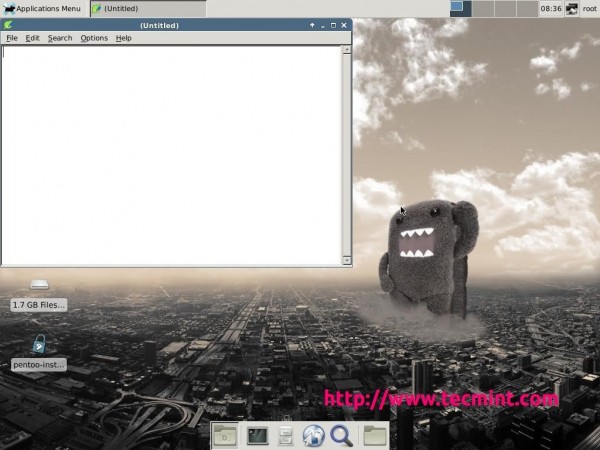600x450 pixels.
Task: Open the Search menu
Action: [x=60, y=38]
